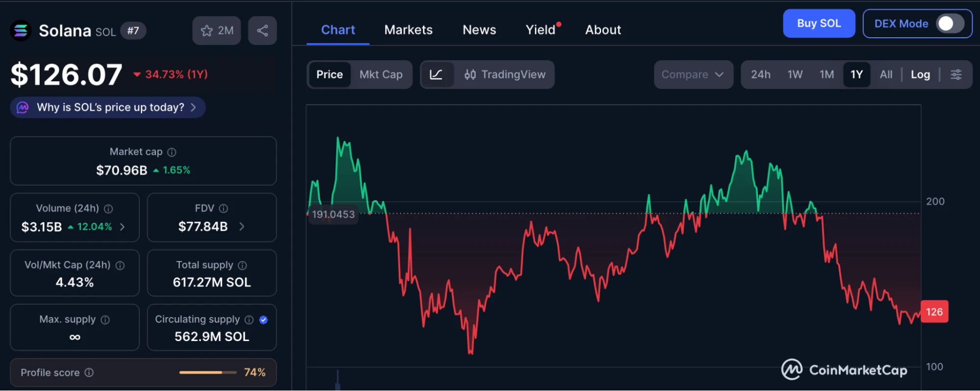
Task: Expand the Volume (24h) details chevron
Action: (123, 227)
